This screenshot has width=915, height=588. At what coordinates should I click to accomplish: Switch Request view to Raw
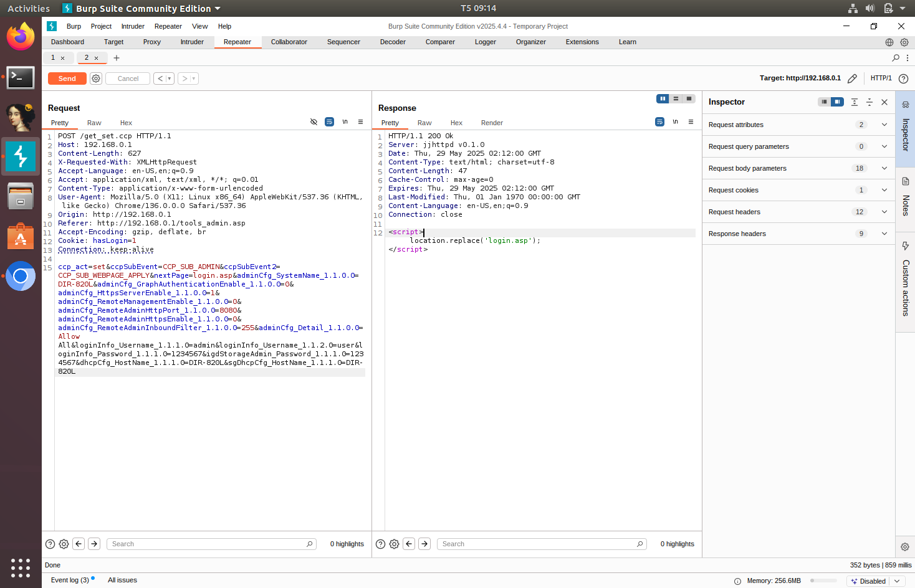click(94, 123)
